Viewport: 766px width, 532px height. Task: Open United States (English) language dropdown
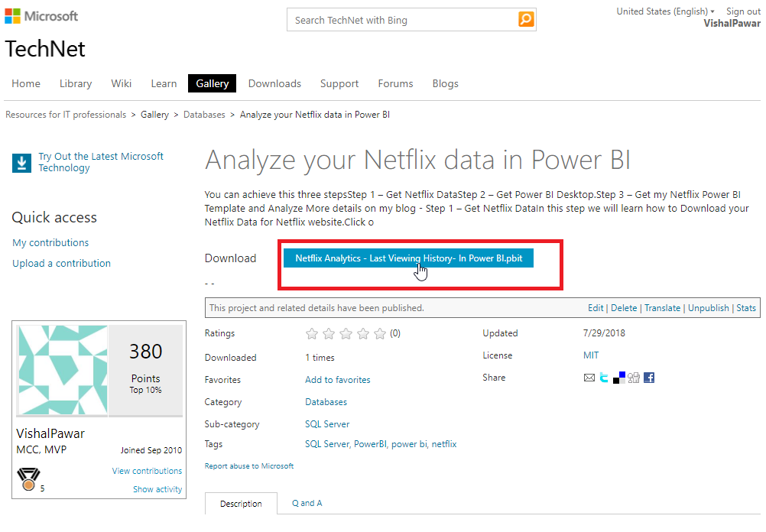(x=665, y=11)
